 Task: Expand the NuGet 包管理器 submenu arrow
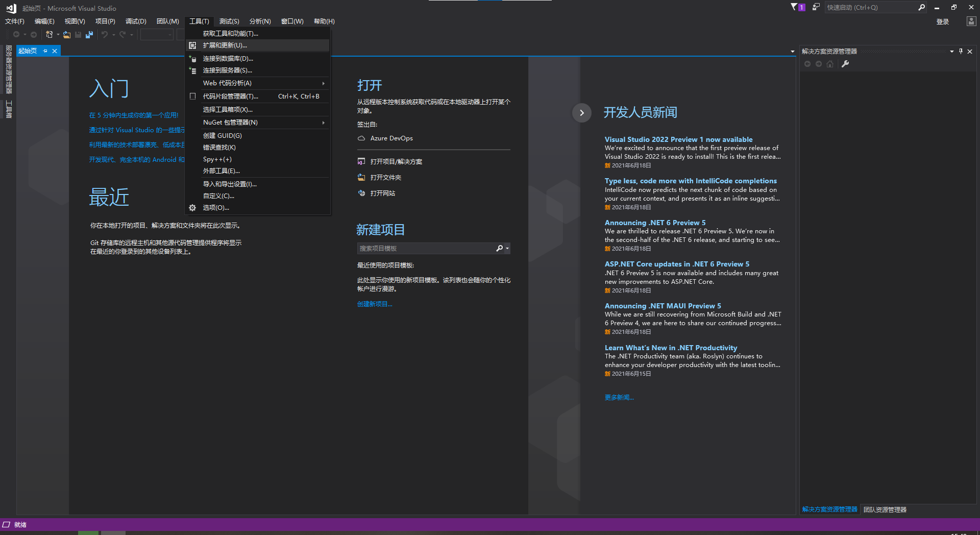coord(324,123)
